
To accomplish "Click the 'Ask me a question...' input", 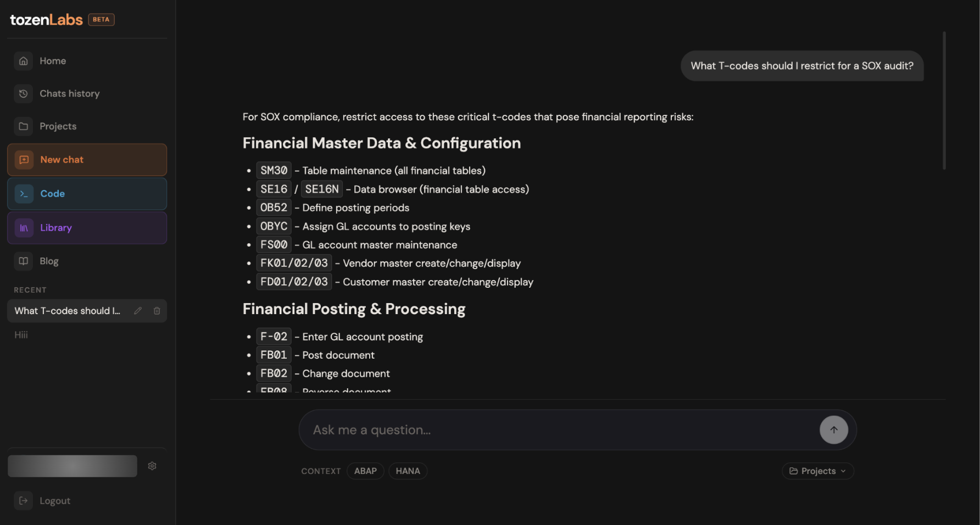I will [x=560, y=430].
